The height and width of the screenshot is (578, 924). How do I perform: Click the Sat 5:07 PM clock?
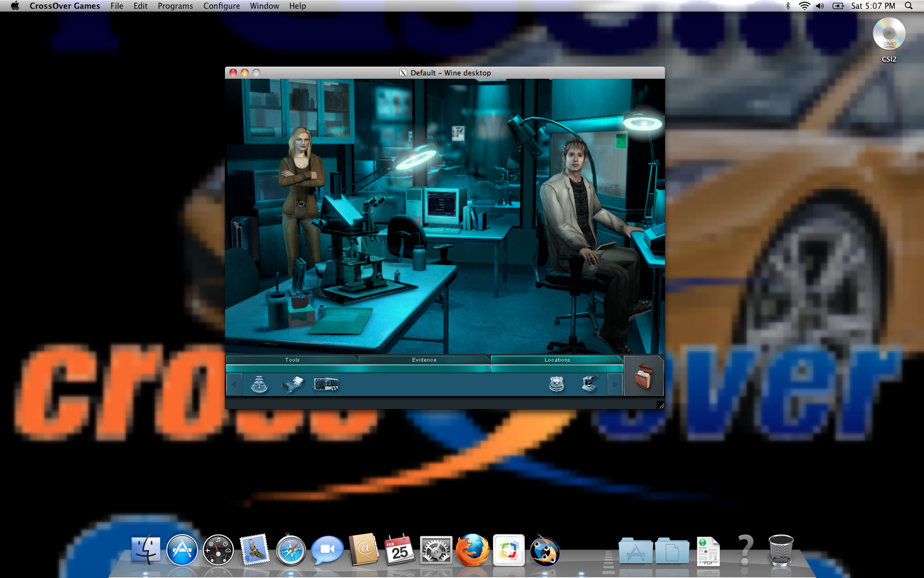point(873,6)
